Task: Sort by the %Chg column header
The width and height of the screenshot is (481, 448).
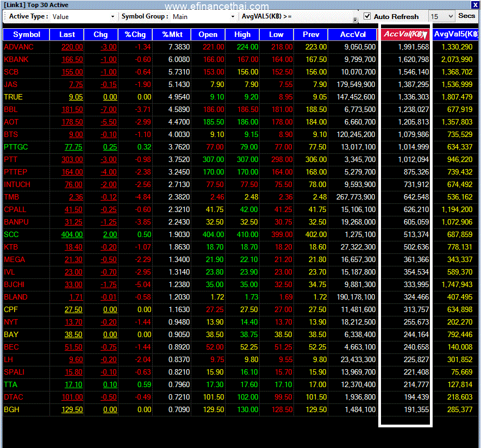Action: point(135,34)
